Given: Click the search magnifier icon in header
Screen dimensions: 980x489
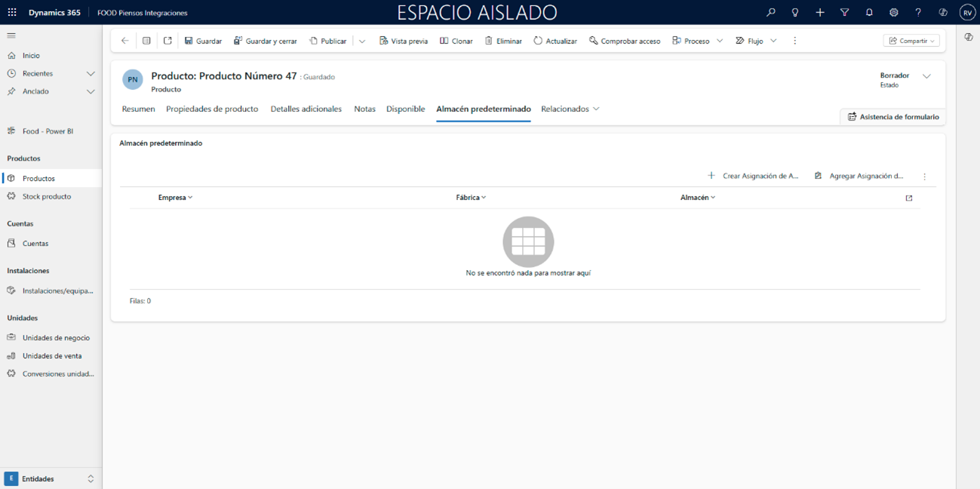Looking at the screenshot, I should tap(770, 13).
